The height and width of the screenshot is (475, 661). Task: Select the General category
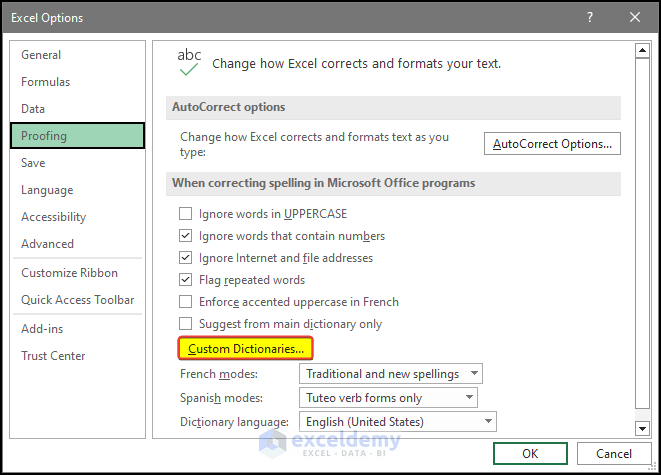pos(41,55)
